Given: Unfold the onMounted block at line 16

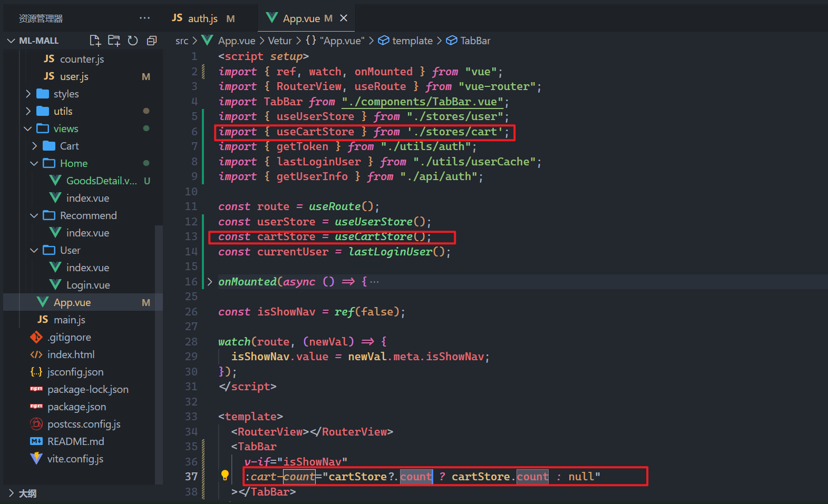Looking at the screenshot, I should pos(210,282).
